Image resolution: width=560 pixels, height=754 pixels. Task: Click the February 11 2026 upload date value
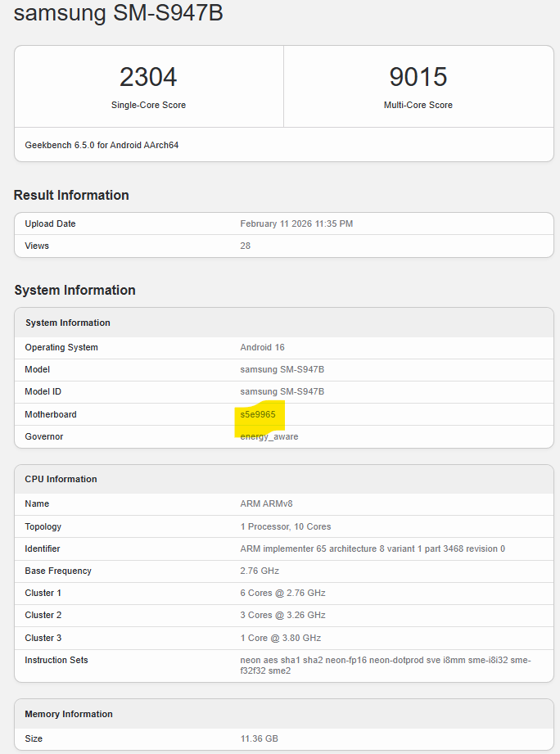pos(296,223)
